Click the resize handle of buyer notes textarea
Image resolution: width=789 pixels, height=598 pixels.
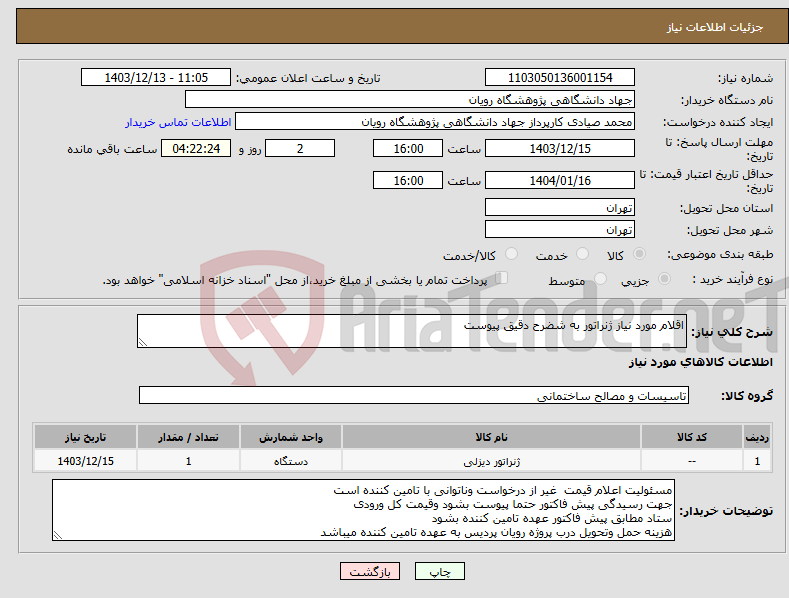coord(58,536)
